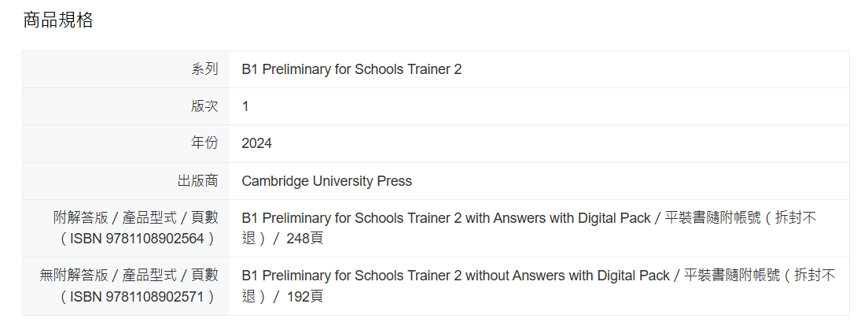The height and width of the screenshot is (326, 868).
Task: Click 拆封不退 note in the with-Answers row
Action: pos(796,218)
